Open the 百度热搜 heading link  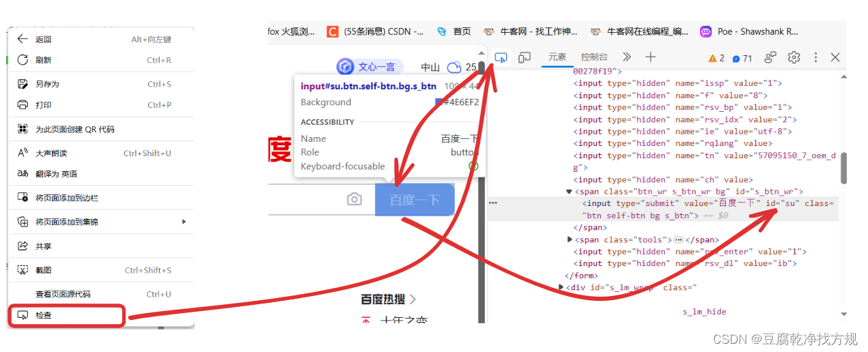click(x=388, y=299)
